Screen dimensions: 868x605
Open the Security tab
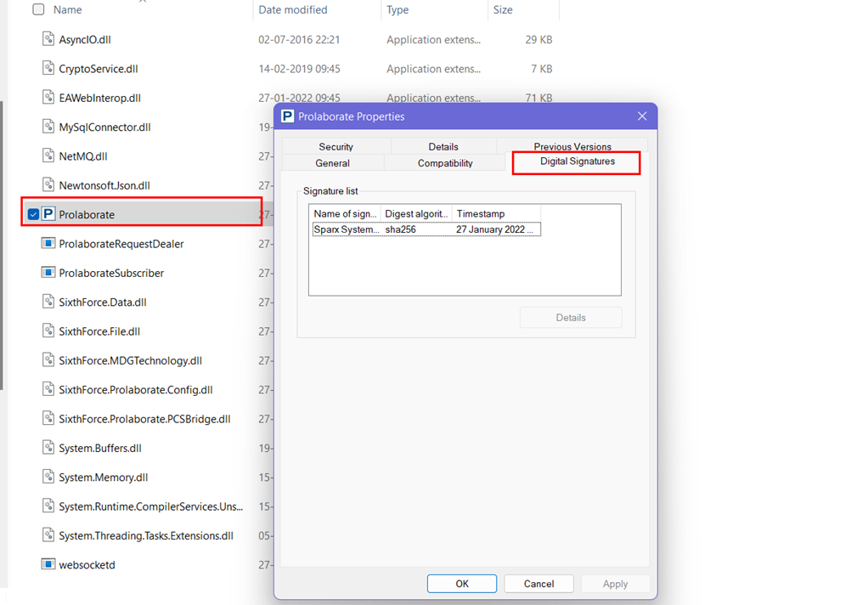(335, 146)
